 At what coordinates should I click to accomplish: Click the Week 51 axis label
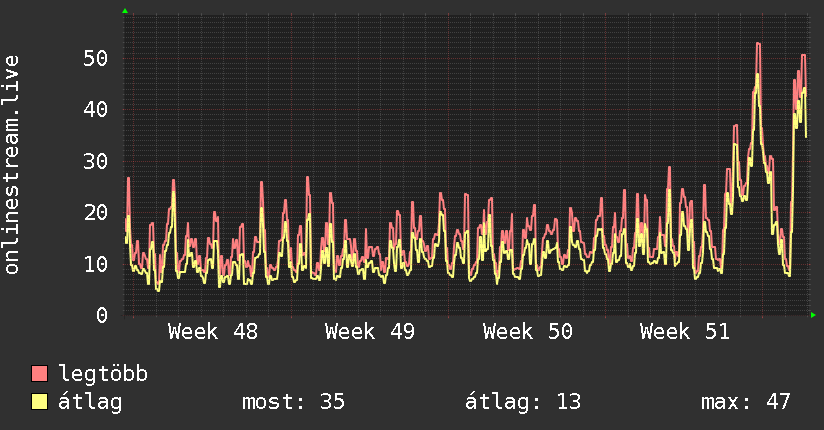click(x=684, y=332)
